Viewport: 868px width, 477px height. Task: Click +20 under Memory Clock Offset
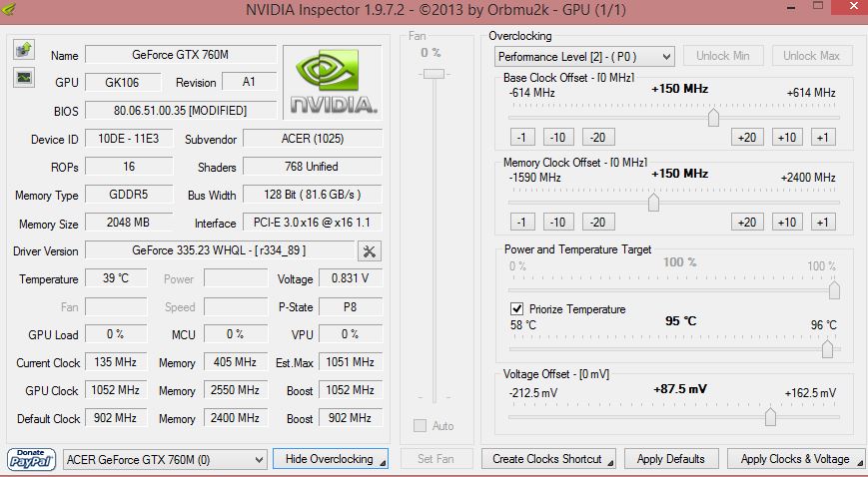[747, 222]
